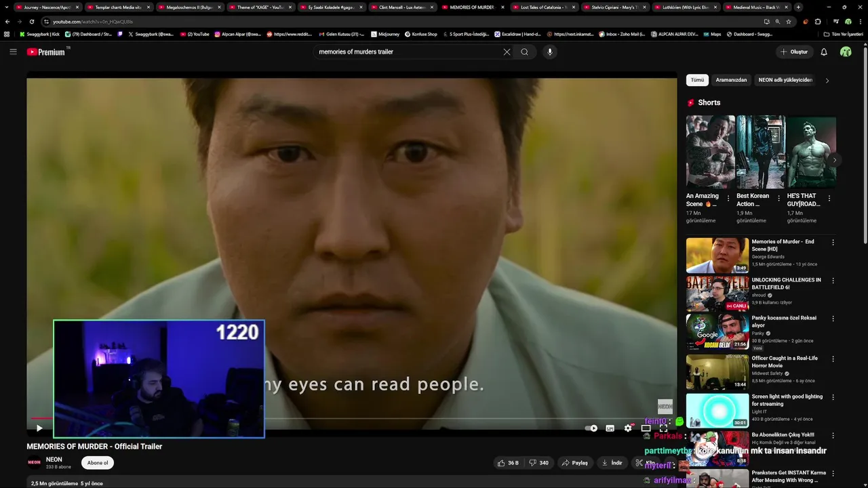Click the video title text
868x488 pixels.
[94, 447]
